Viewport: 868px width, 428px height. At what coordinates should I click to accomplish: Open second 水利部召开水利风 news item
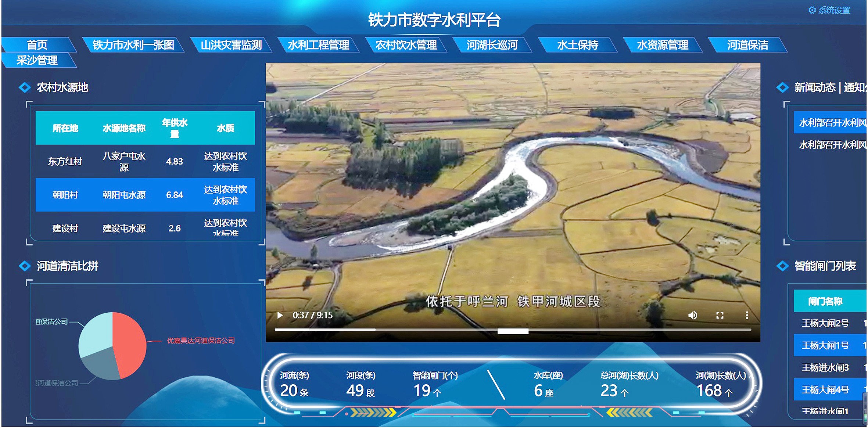(831, 145)
